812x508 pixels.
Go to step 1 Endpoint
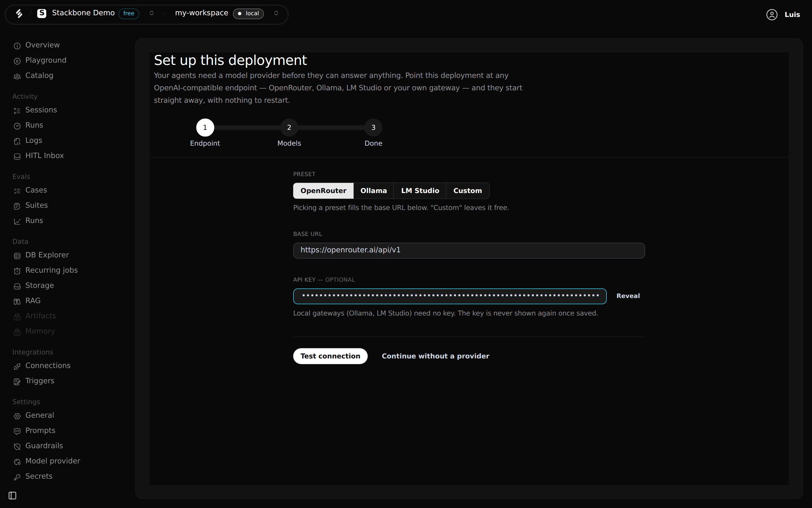(x=205, y=128)
